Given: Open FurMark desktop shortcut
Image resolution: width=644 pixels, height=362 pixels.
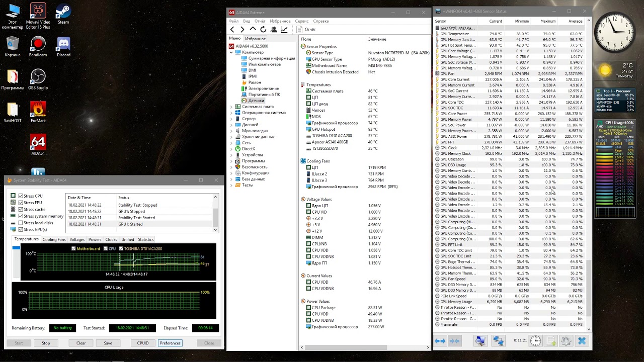Looking at the screenshot, I should (x=38, y=112).
